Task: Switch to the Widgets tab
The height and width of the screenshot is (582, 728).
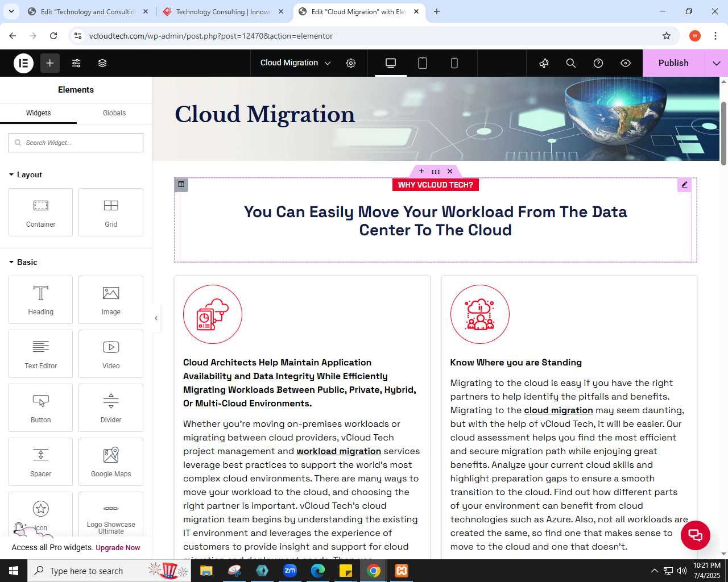Action: [x=38, y=113]
